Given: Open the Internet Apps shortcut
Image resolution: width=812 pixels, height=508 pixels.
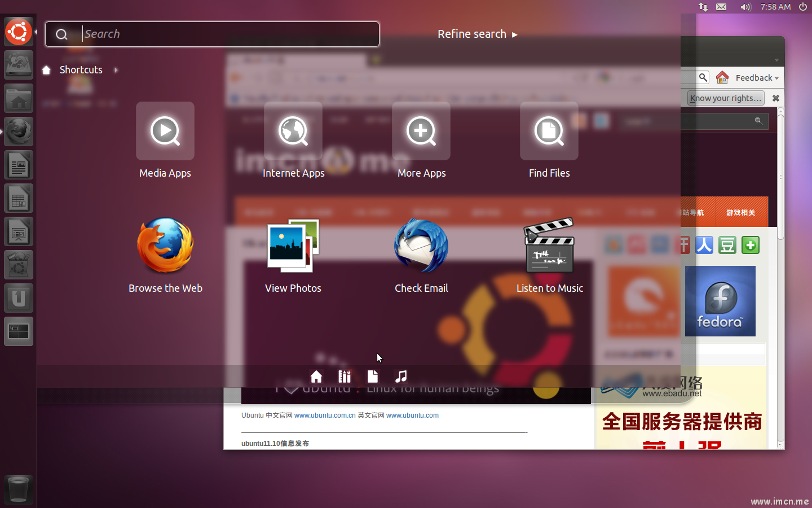Looking at the screenshot, I should tap(293, 132).
